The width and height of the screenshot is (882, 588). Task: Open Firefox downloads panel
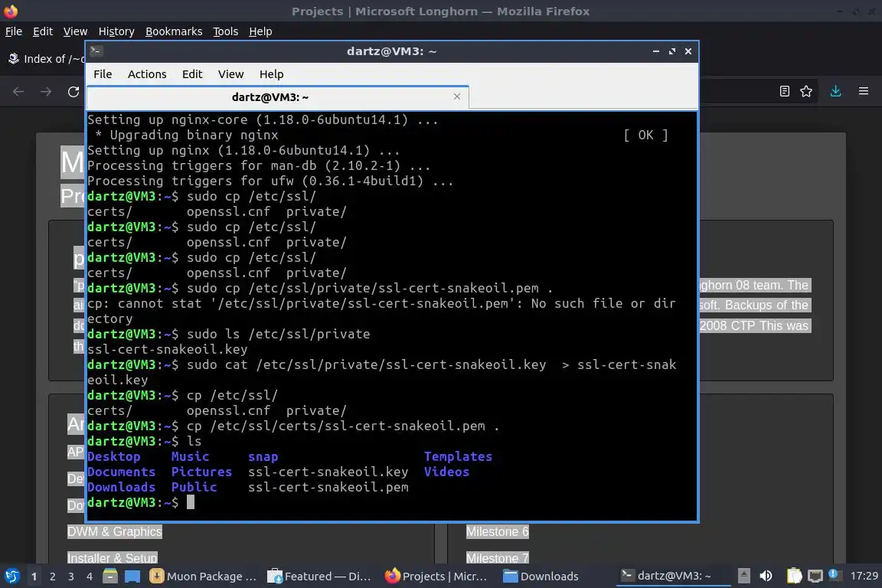[x=836, y=91]
